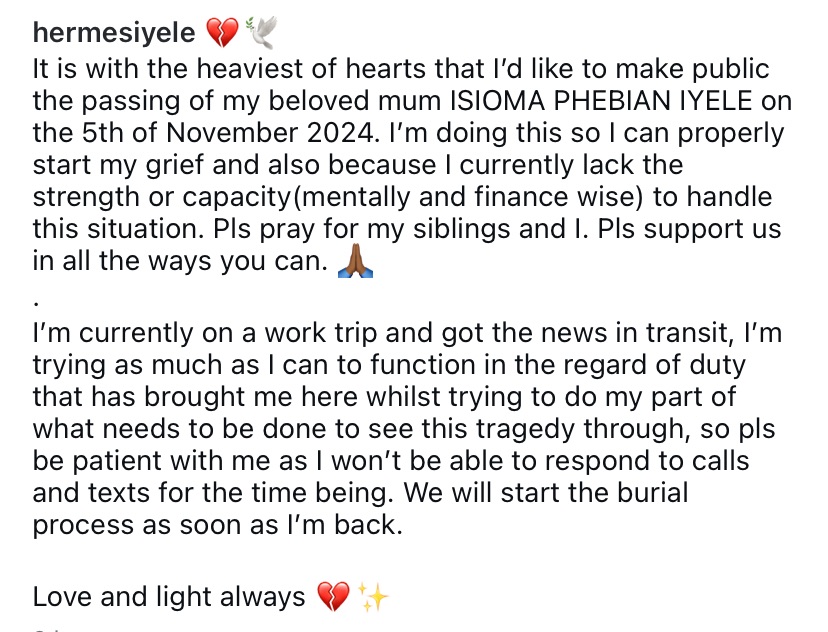Screen dimensions: 828x632
Task: Open the hermesiyele profile username
Action: tap(114, 33)
